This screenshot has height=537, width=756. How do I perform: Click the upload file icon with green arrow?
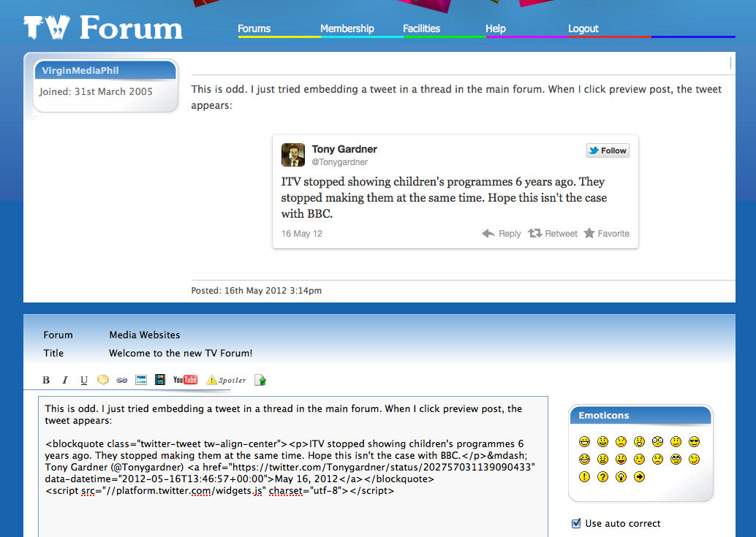click(260, 380)
